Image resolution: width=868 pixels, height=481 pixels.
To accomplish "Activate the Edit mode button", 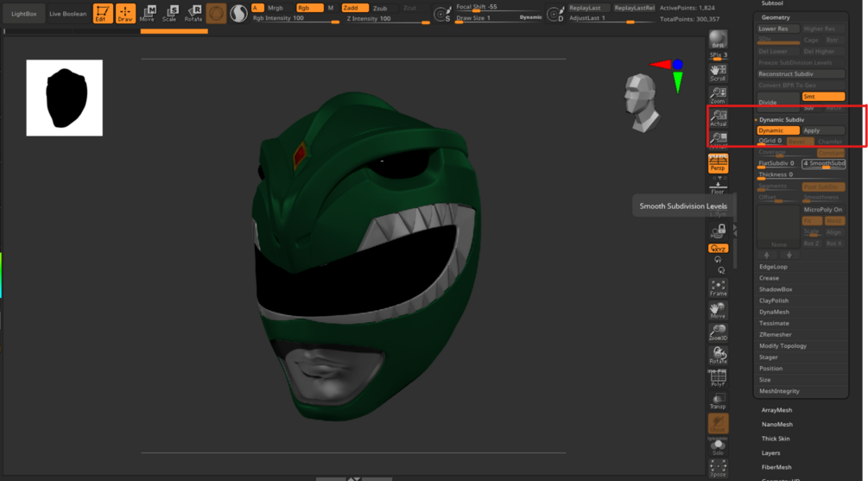I will [x=103, y=13].
